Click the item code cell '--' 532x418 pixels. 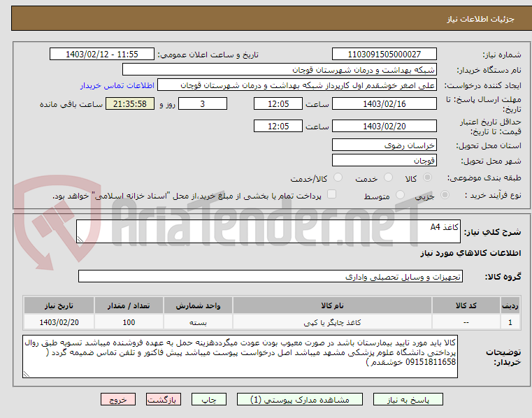coord(466,322)
